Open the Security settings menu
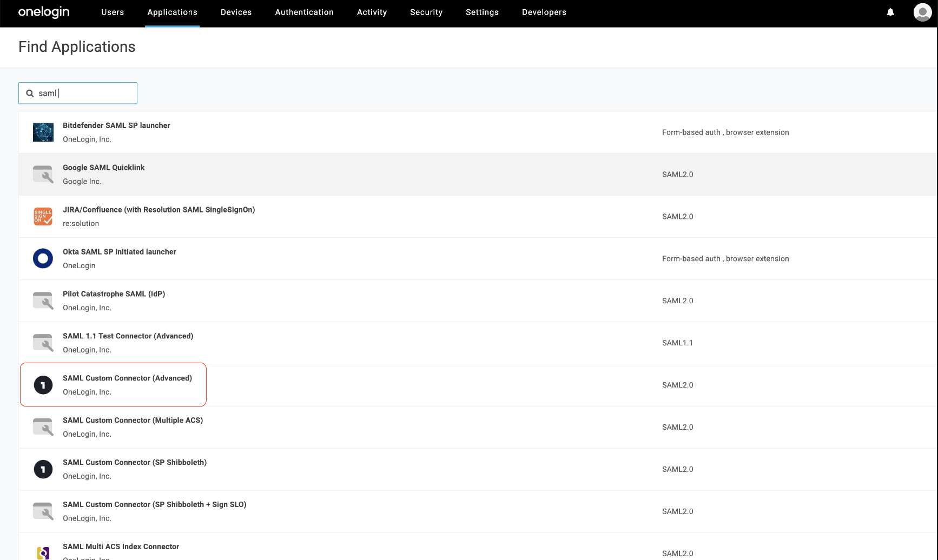This screenshot has width=938, height=560. point(426,12)
